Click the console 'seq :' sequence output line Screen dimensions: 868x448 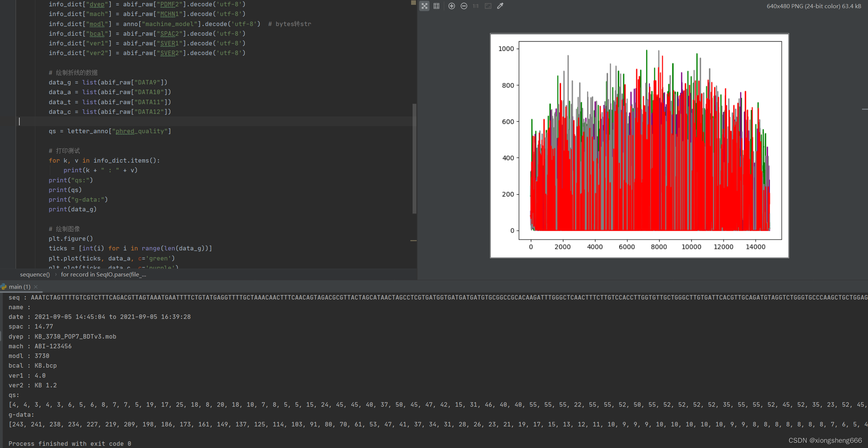[x=438, y=297]
